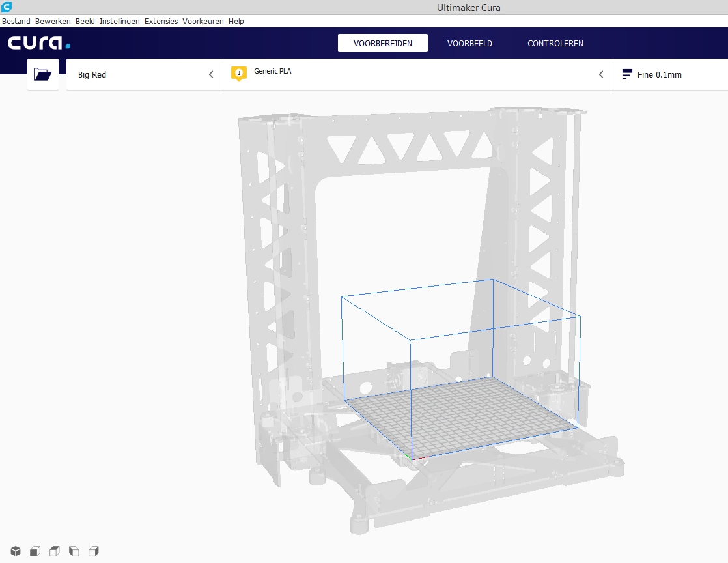Image resolution: width=728 pixels, height=563 pixels.
Task: Expand the Generic PLA material panel chevron
Action: pyautogui.click(x=601, y=74)
